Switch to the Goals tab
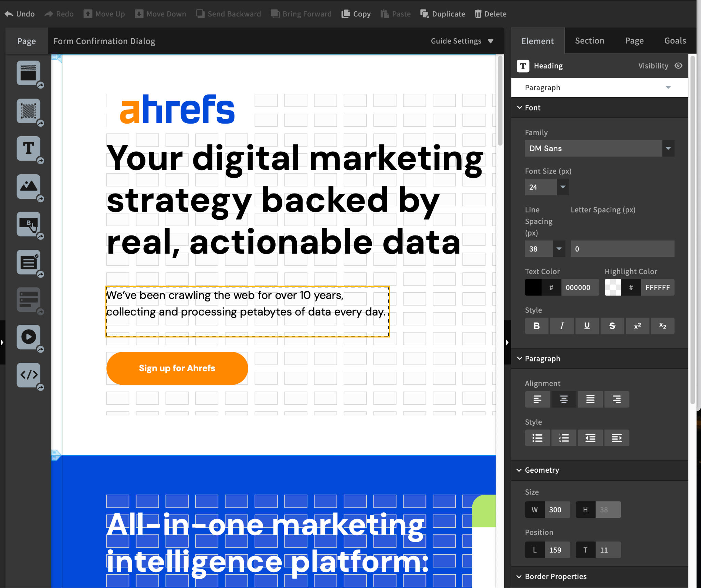Screen dimensions: 701x588 pos(675,41)
